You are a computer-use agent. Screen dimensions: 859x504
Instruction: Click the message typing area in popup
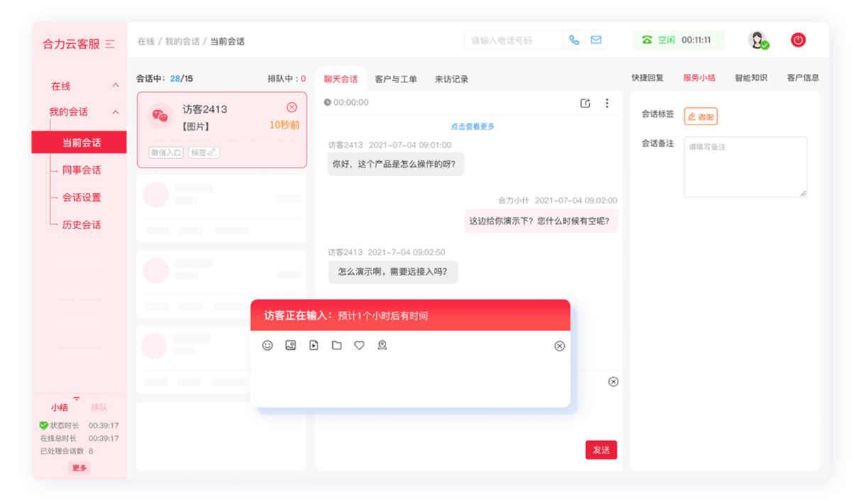pos(410,380)
